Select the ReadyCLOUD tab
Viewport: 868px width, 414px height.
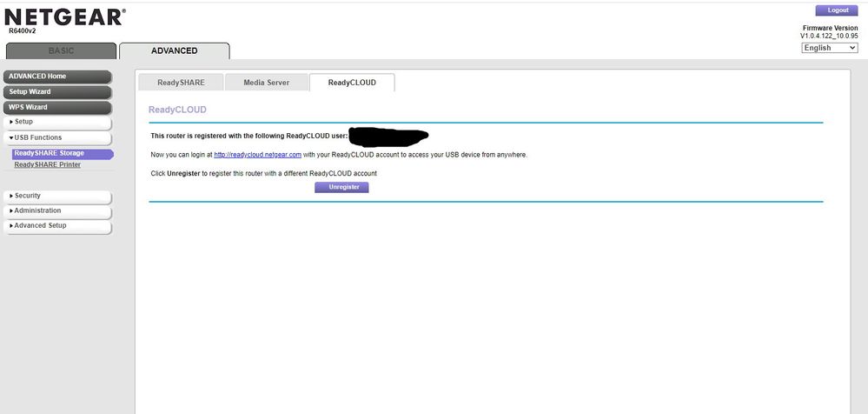pyautogui.click(x=352, y=83)
